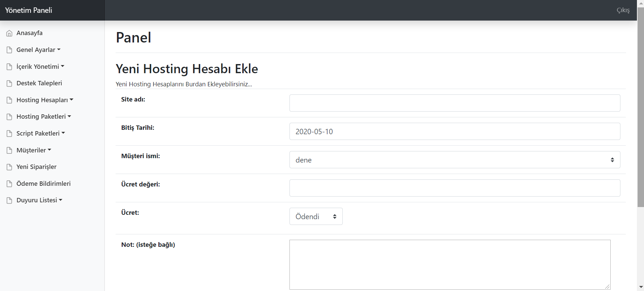Click the Çıkış logout link
This screenshot has width=644, height=291.
pos(623,10)
